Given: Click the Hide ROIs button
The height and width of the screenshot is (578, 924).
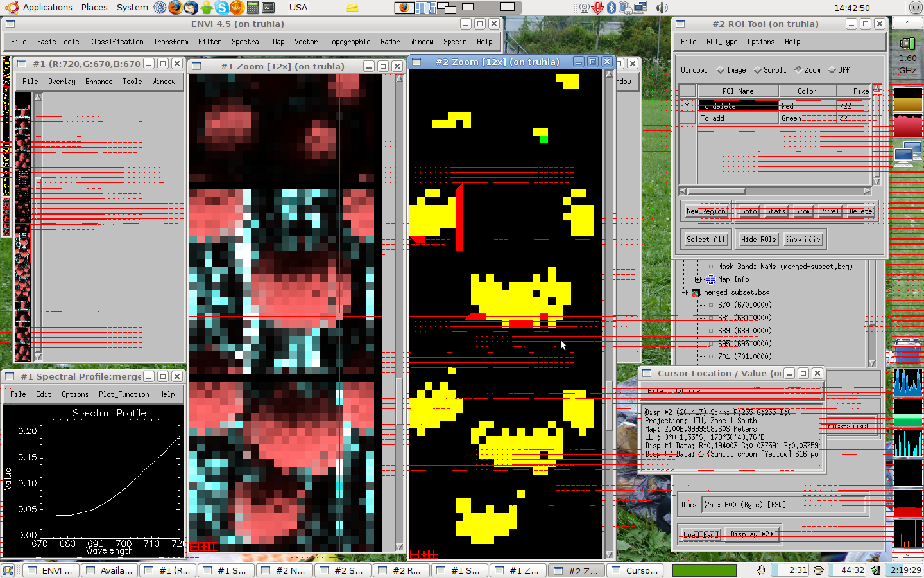Looking at the screenshot, I should tap(758, 240).
